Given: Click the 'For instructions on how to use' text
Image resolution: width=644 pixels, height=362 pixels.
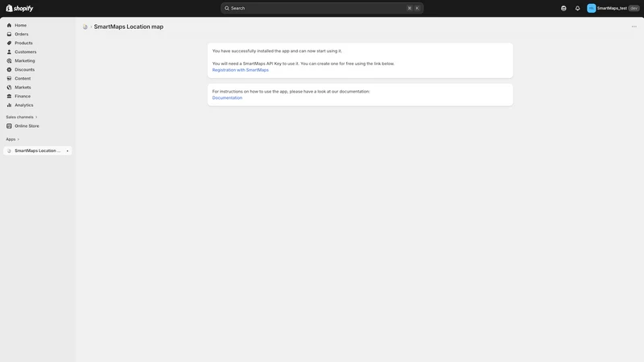Looking at the screenshot, I should pos(291,92).
